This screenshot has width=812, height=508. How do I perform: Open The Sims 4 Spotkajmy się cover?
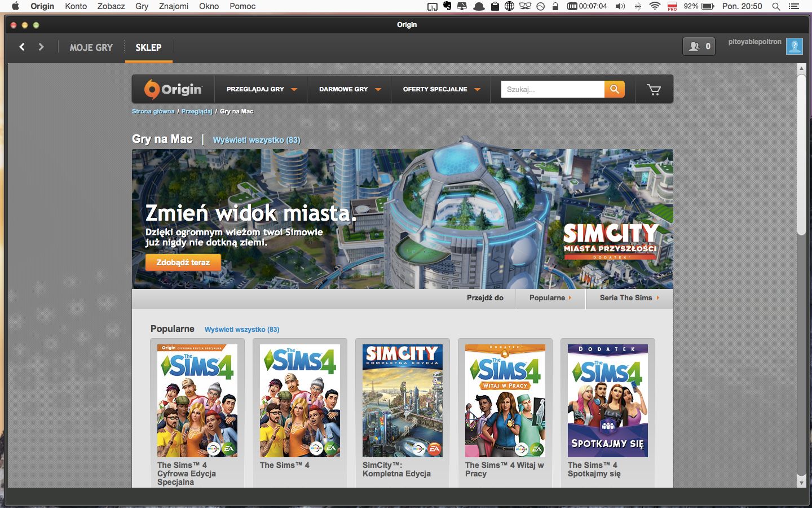click(x=608, y=401)
